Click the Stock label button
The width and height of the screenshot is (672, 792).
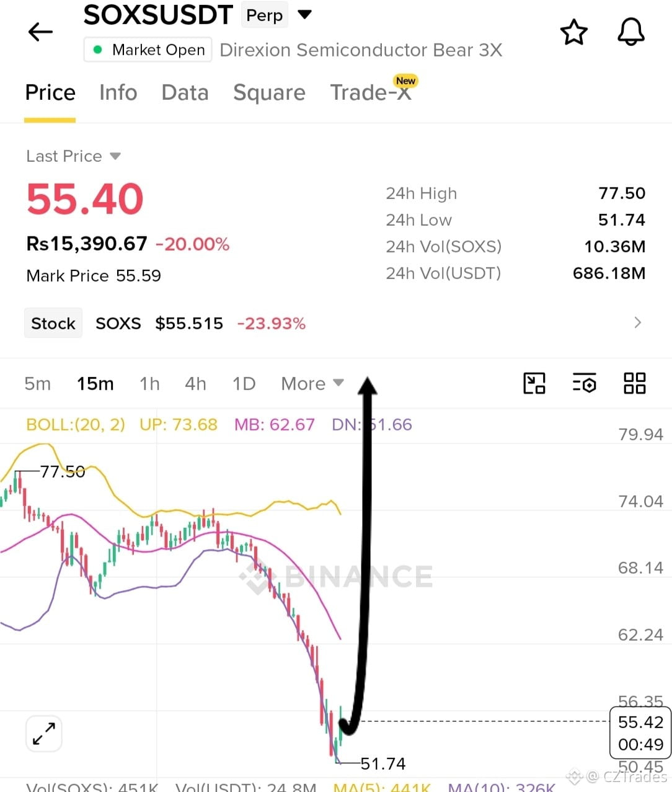click(x=53, y=323)
